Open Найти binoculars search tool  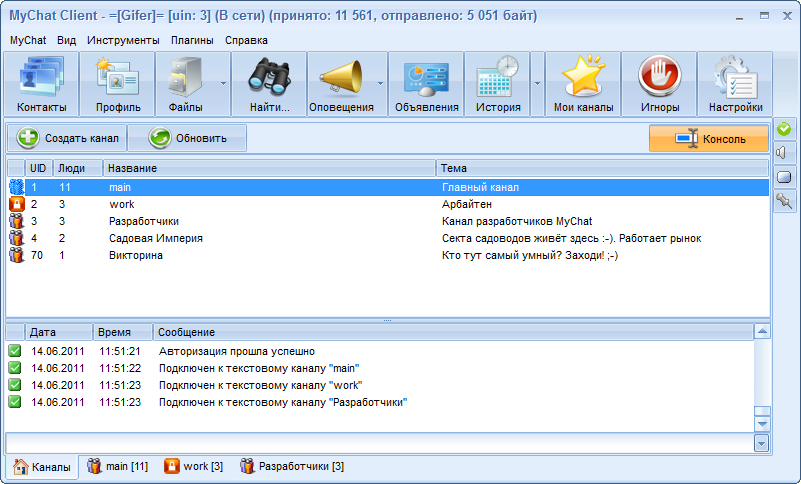[269, 84]
